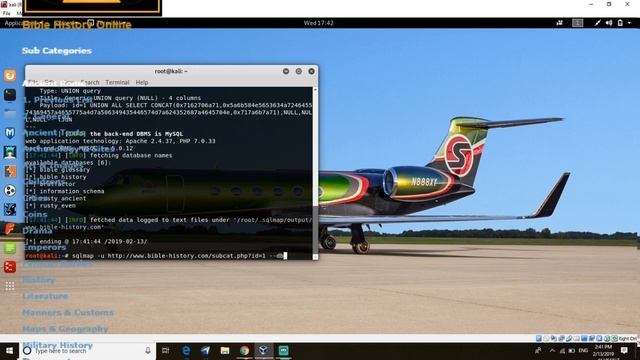
Task: Show hidden Windows tray icons chevron
Action: pyautogui.click(x=553, y=351)
